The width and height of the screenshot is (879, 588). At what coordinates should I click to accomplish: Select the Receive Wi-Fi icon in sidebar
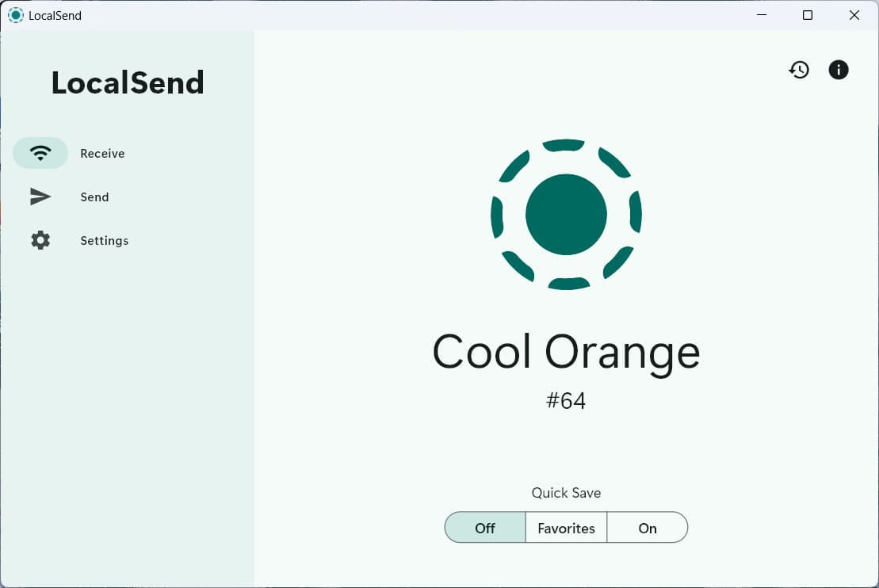click(40, 153)
